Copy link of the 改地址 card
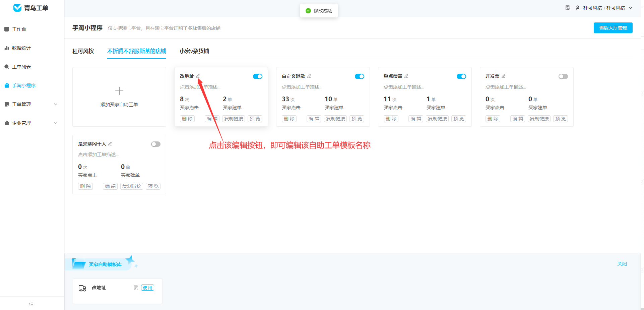Image resolution: width=644 pixels, height=310 pixels. (234, 119)
